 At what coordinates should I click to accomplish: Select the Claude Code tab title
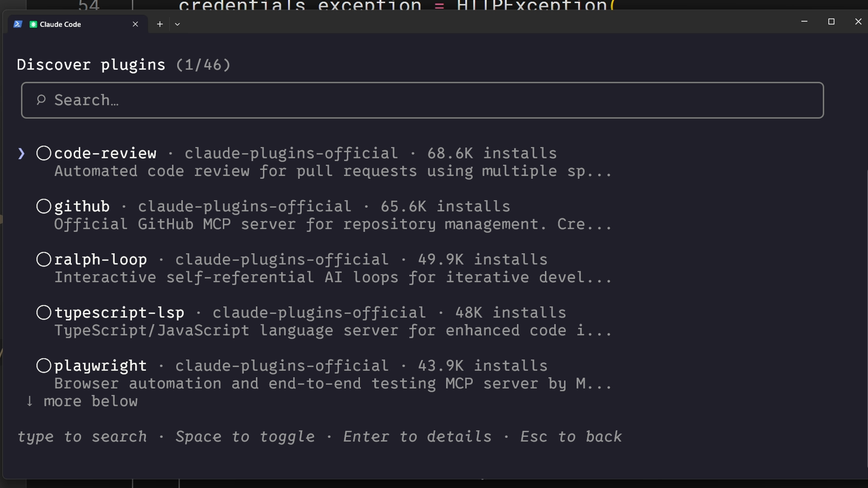click(60, 24)
